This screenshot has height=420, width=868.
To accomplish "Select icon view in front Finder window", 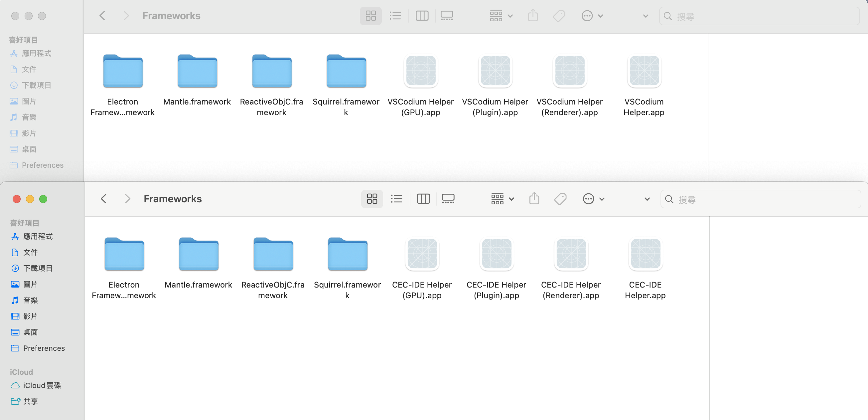I will pyautogui.click(x=372, y=199).
